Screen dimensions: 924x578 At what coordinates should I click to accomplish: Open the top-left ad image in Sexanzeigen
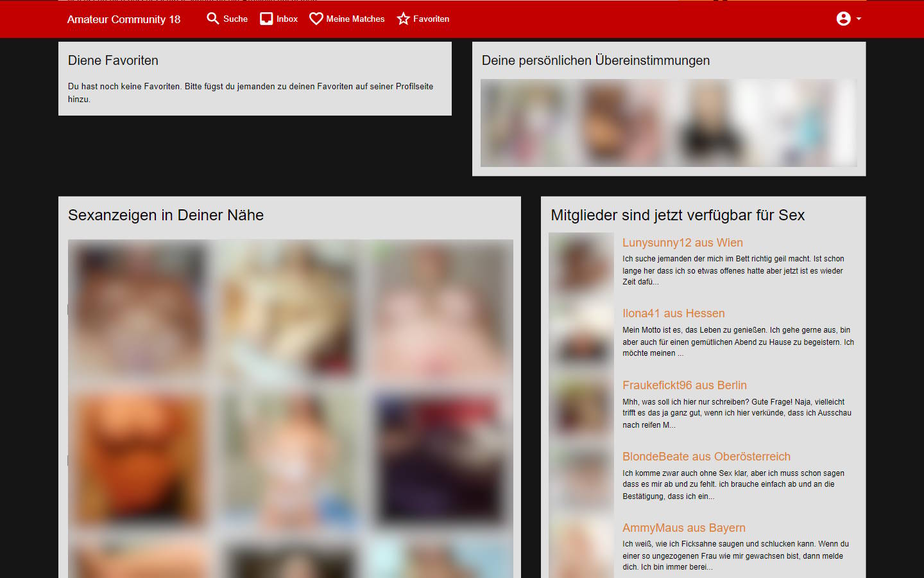click(x=138, y=309)
